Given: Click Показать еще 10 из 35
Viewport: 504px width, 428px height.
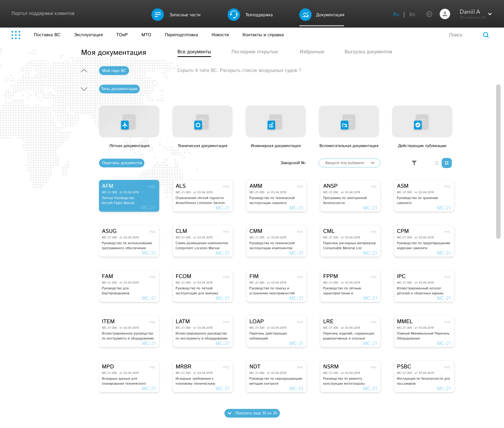Looking at the screenshot, I should click(252, 413).
